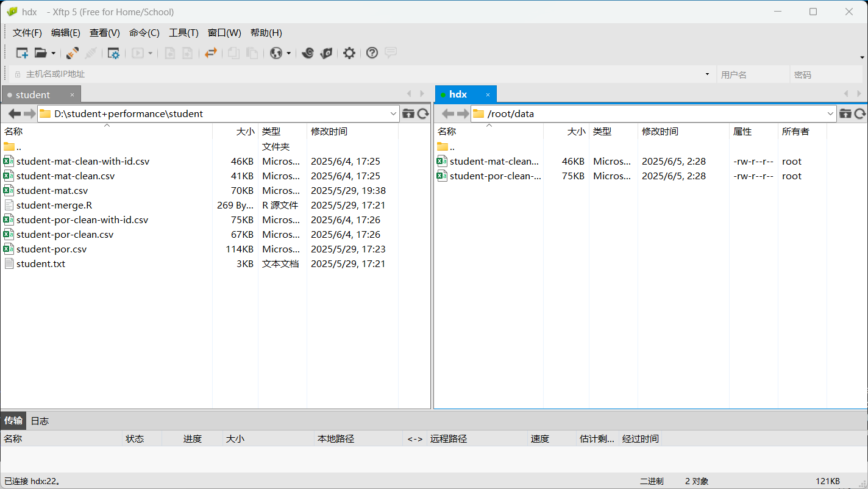Image resolution: width=868 pixels, height=489 pixels.
Task: Click the feedback speech-bubble icon
Action: pos(390,53)
